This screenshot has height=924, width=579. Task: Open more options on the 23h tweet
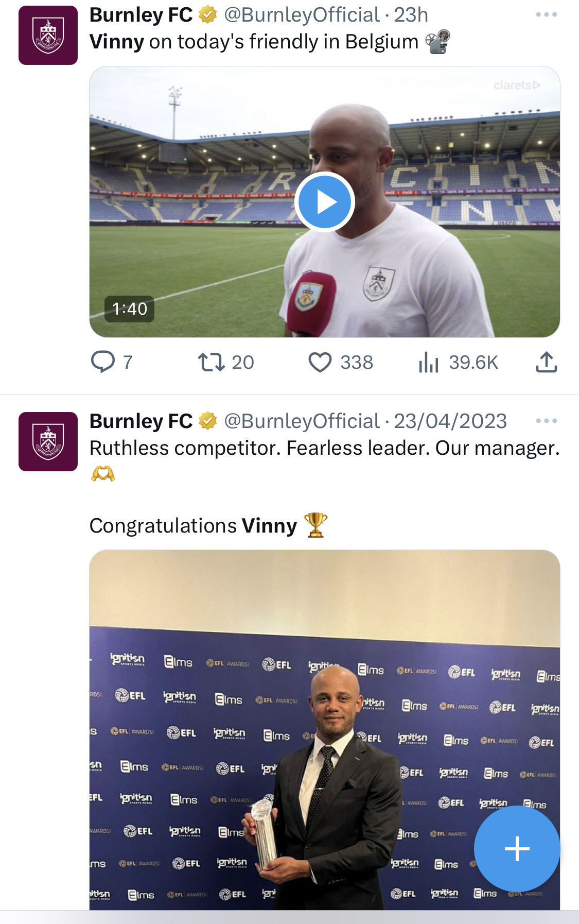tap(546, 14)
